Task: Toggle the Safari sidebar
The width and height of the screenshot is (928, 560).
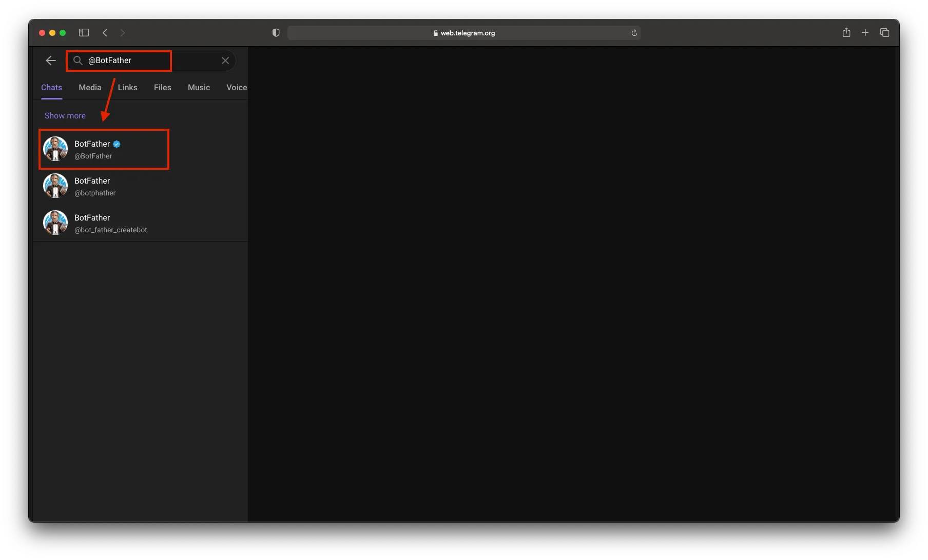Action: pos(84,33)
